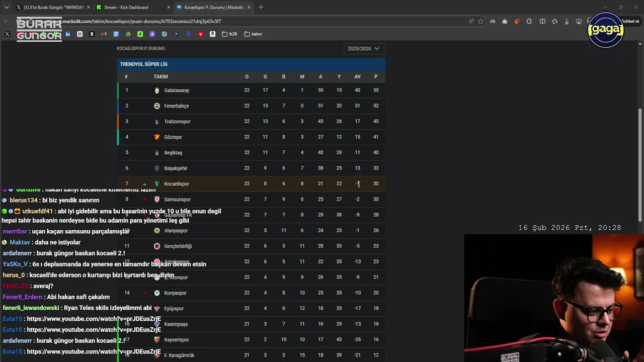Open the downloads toolbar icon

[x=567, y=21]
